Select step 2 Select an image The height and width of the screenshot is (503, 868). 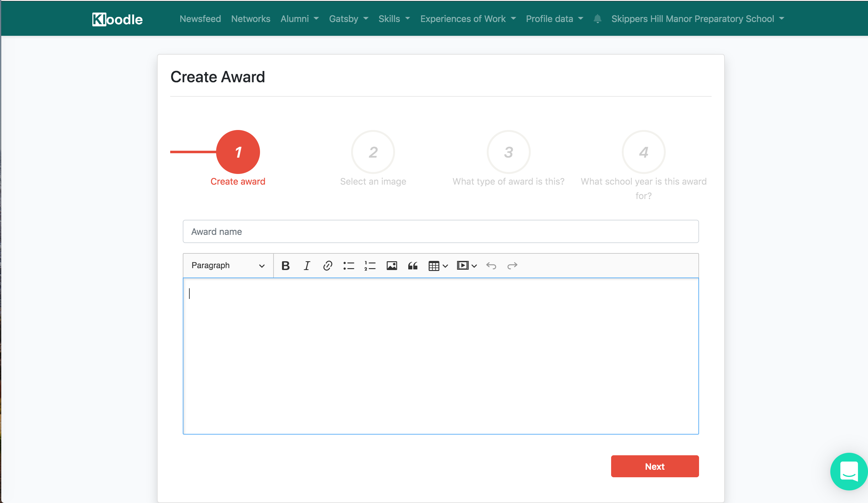373,152
